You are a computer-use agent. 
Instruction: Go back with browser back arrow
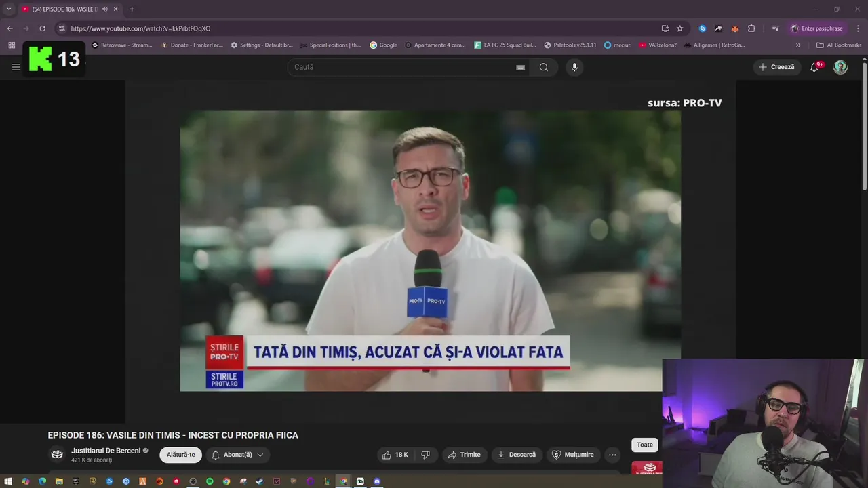point(9,28)
